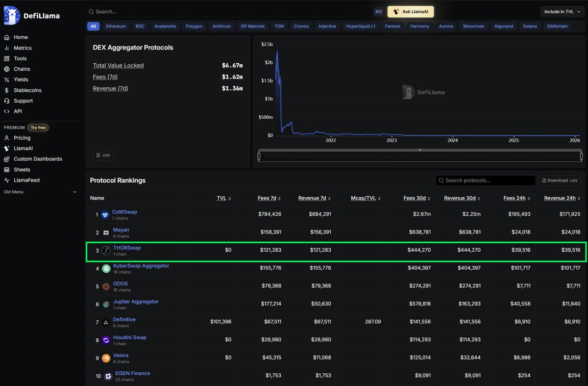Image resolution: width=588 pixels, height=386 pixels.
Task: Filter by Polygon chain
Action: (x=194, y=26)
